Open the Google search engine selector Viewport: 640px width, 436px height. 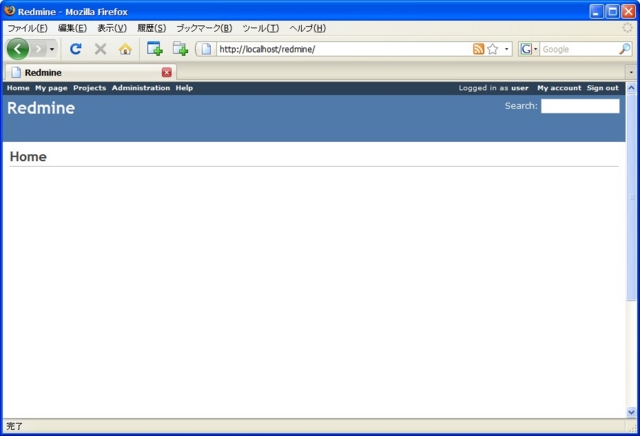(529, 49)
